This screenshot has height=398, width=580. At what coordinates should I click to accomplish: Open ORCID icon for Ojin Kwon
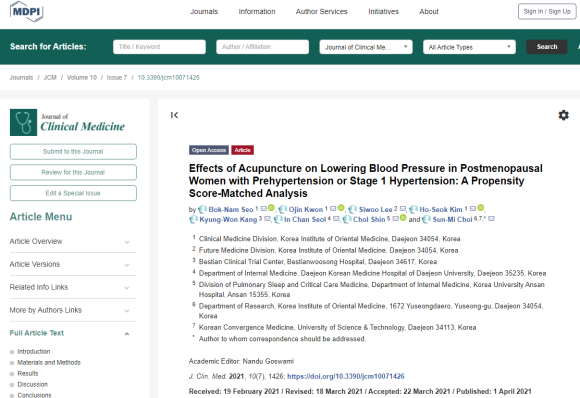[x=341, y=208]
